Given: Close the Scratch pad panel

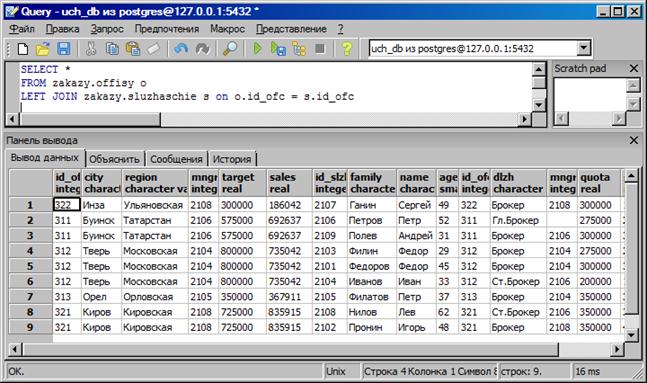Looking at the screenshot, I should (x=634, y=69).
